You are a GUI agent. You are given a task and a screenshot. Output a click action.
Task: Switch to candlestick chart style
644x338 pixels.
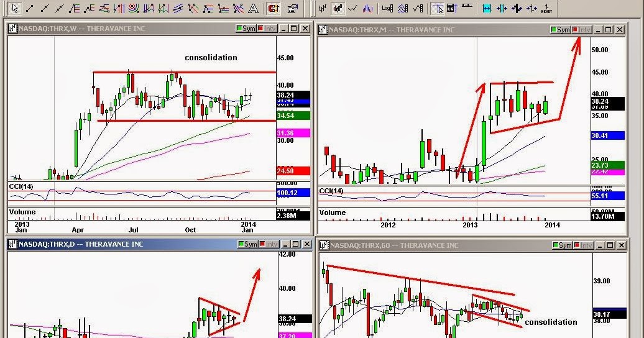point(338,8)
